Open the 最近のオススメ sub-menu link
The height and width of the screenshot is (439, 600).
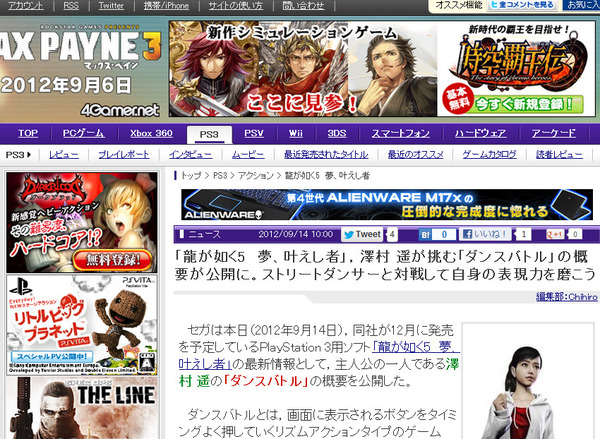(x=415, y=155)
